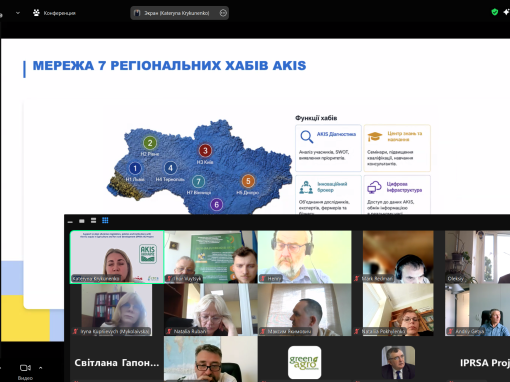Viewport: 510px width, 382px height.
Task: Click the muted mic icon on Henry's tile
Action: point(263,278)
